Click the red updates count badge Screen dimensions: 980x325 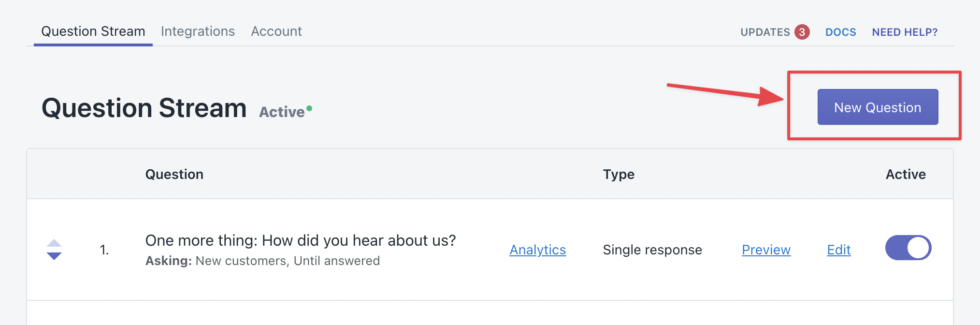coord(802,32)
